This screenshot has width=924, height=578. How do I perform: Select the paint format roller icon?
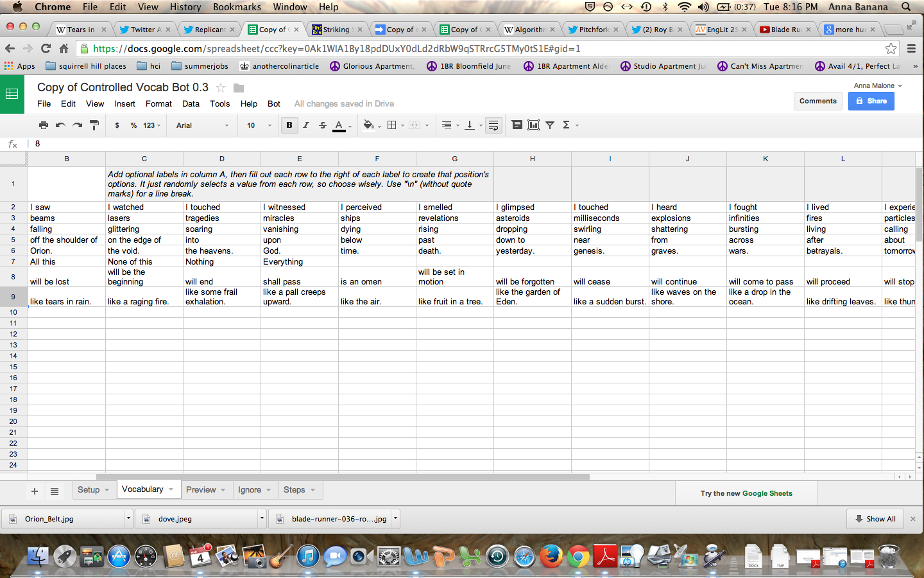(x=94, y=125)
